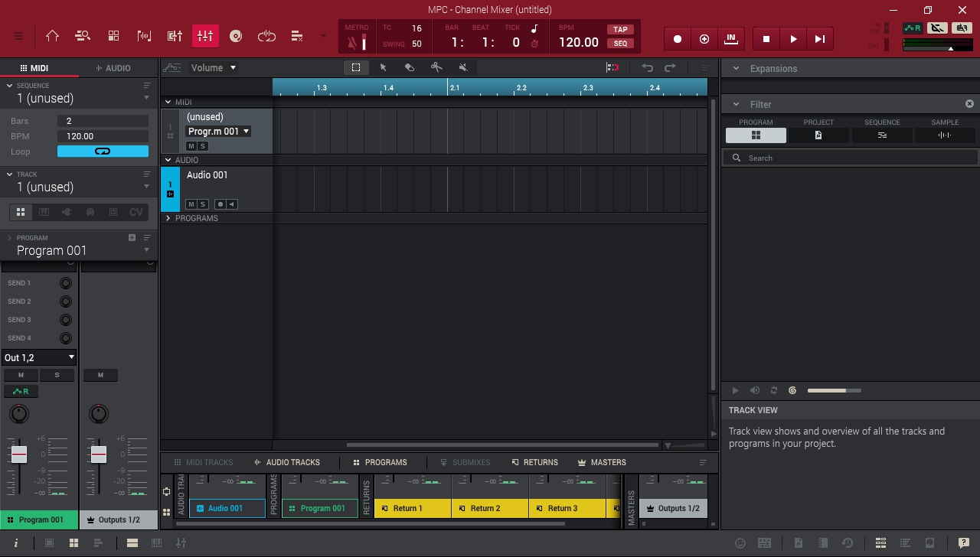980x557 pixels.
Task: Click the browser Search field
Action: click(850, 158)
